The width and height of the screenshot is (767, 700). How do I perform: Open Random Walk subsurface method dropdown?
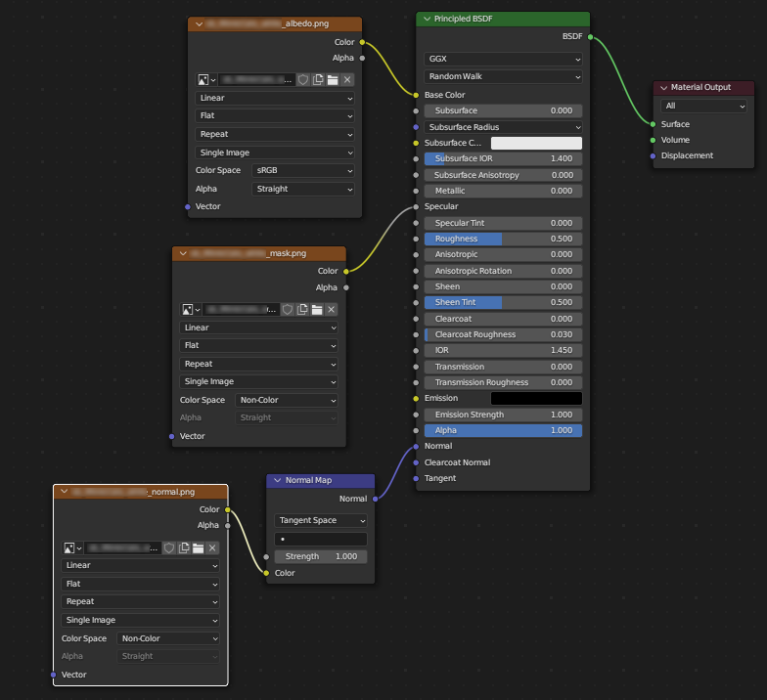[x=504, y=76]
